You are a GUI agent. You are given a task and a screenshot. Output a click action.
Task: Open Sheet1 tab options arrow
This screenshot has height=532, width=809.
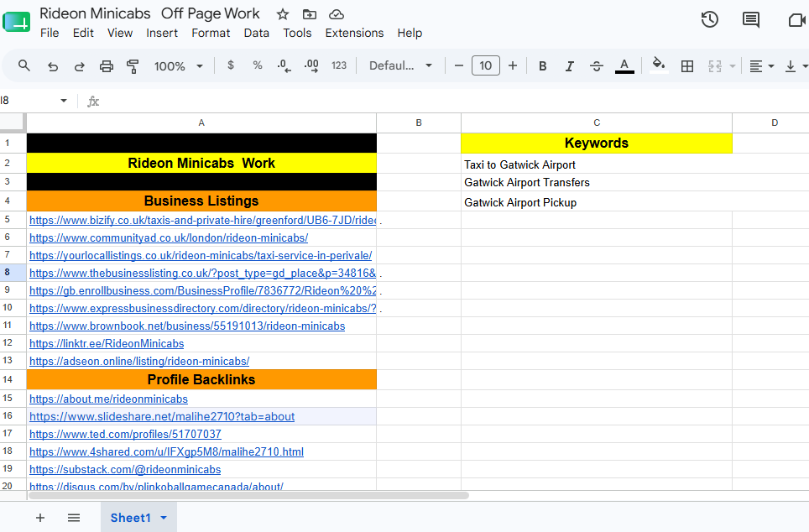tap(164, 518)
